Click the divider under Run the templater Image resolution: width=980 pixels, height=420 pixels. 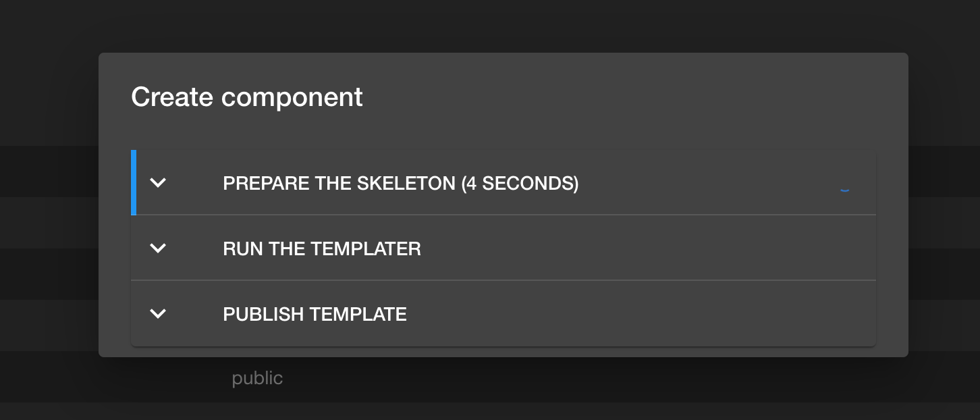503,279
